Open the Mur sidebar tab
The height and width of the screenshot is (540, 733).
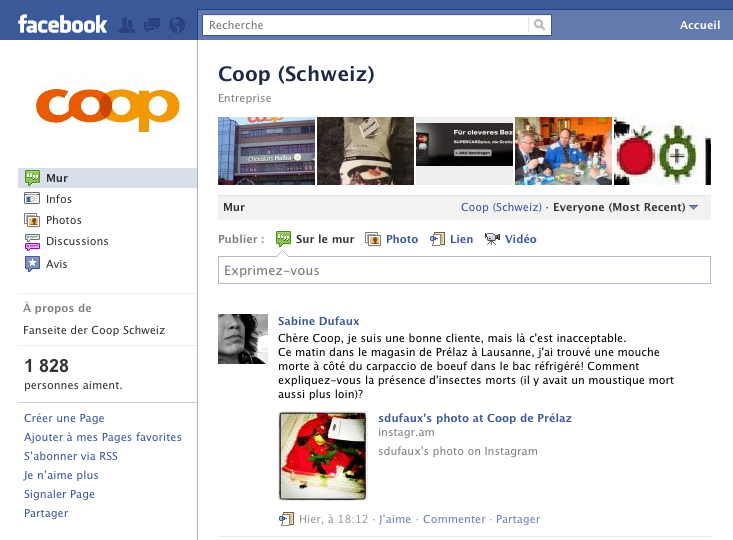[108, 178]
